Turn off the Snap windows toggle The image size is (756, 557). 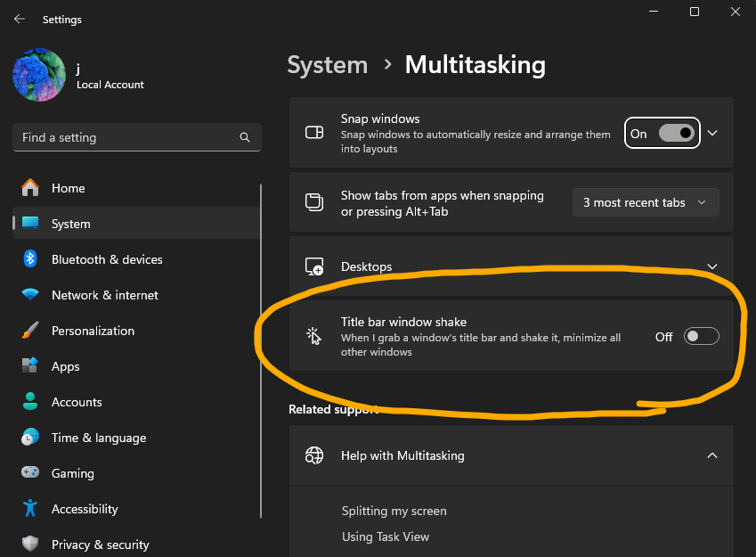coord(676,133)
